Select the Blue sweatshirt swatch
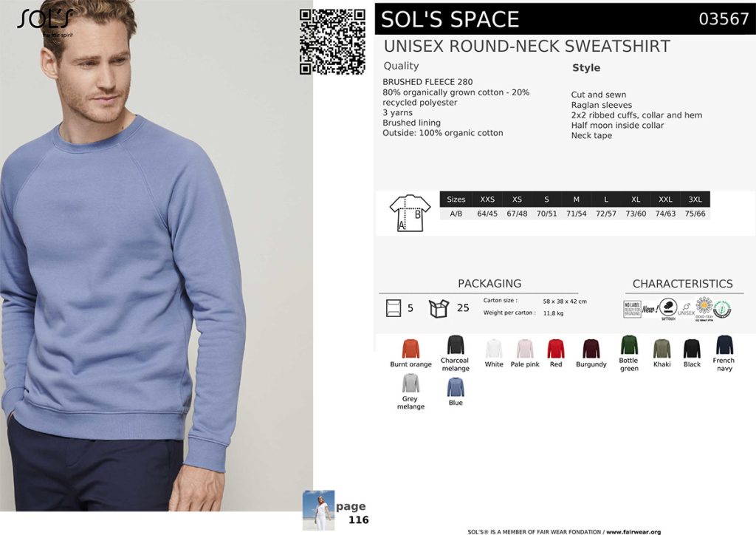The image size is (756, 535). tap(455, 387)
